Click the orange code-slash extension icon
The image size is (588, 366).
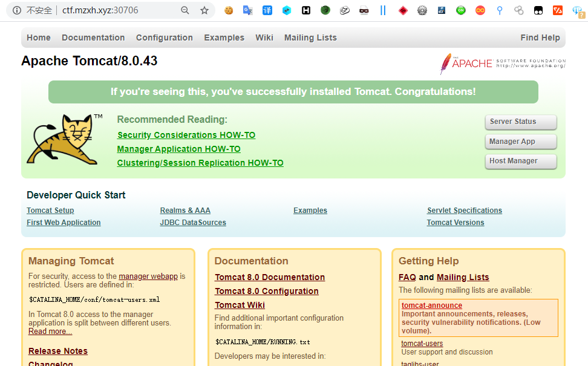pyautogui.click(x=558, y=10)
